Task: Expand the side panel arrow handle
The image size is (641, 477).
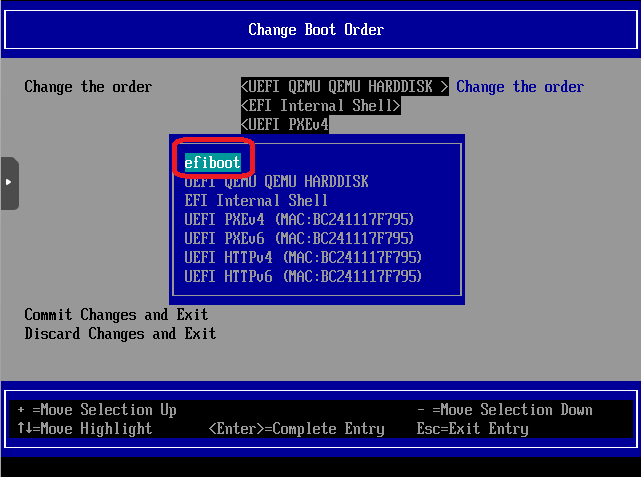Action: (9, 183)
